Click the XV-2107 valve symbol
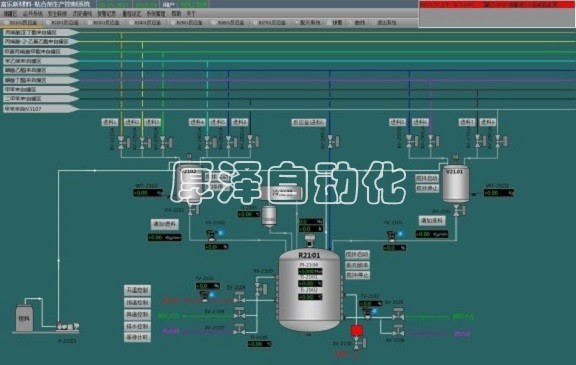The image size is (576, 365). coord(239,329)
